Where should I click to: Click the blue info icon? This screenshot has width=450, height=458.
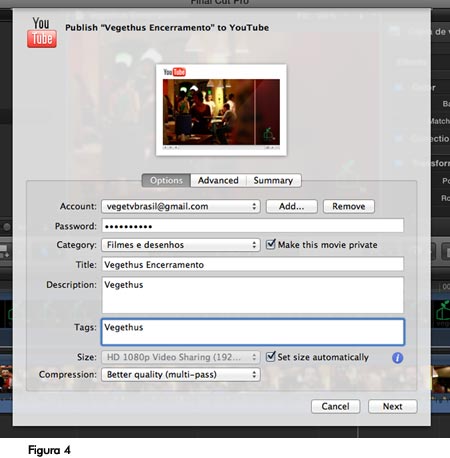(397, 358)
